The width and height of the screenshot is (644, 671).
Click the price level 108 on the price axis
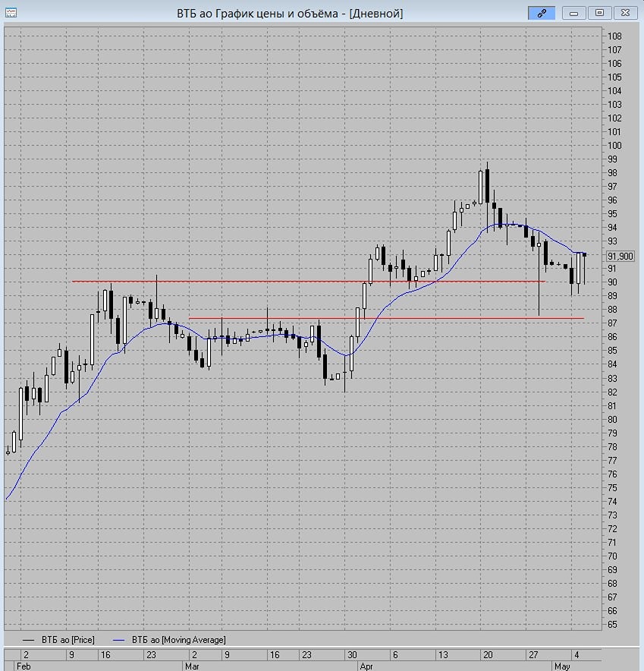click(x=614, y=36)
